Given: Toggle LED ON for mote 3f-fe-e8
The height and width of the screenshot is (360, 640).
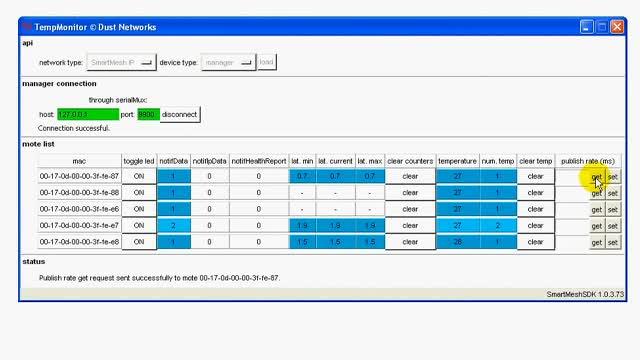Looking at the screenshot, I should coord(139,242).
